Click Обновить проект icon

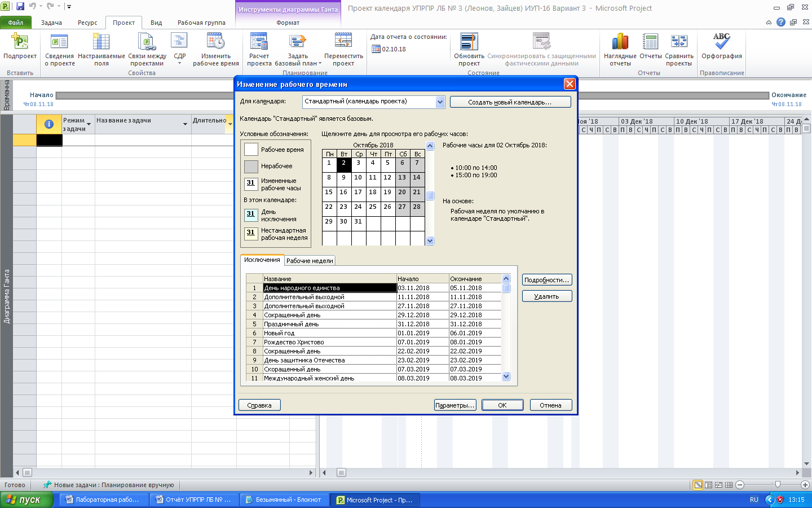[x=469, y=42]
